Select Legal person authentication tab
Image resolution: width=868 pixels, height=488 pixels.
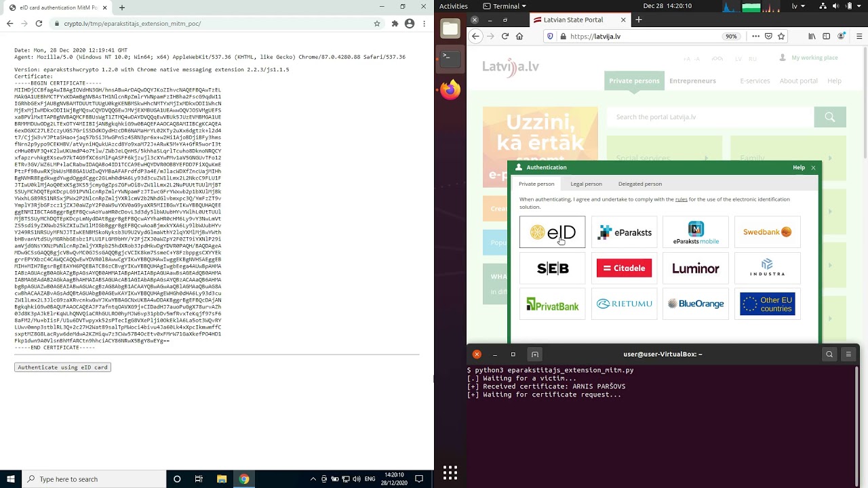pos(587,184)
